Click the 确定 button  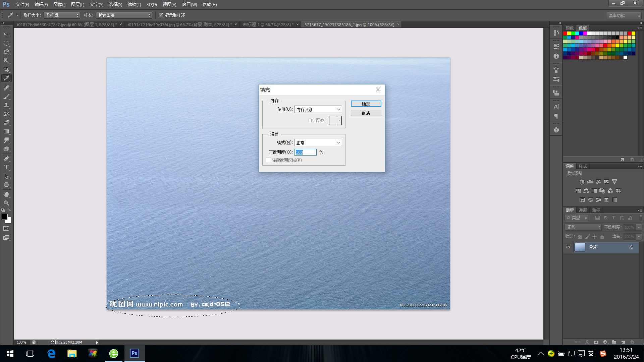(366, 104)
